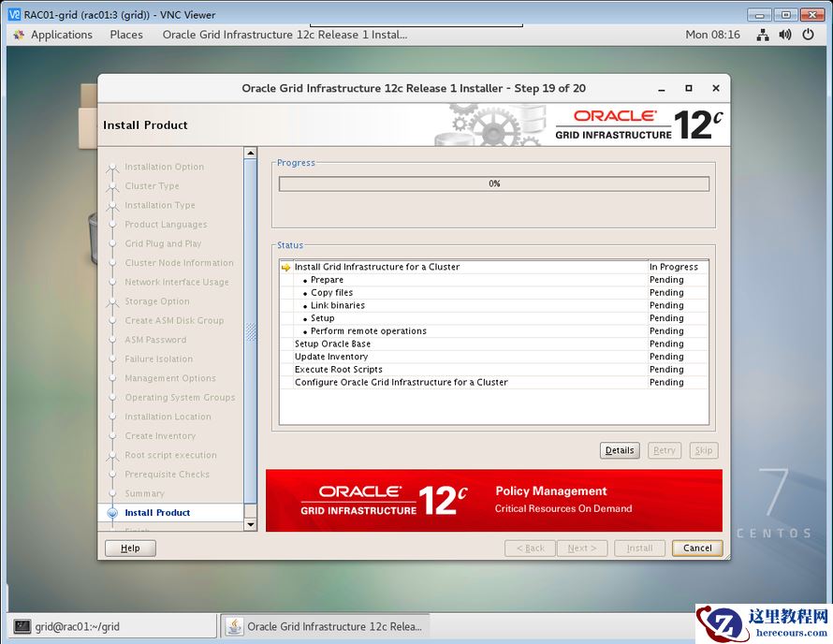Viewport: 833px width, 644px height.
Task: Select the Link binaries status row
Action: (x=494, y=305)
